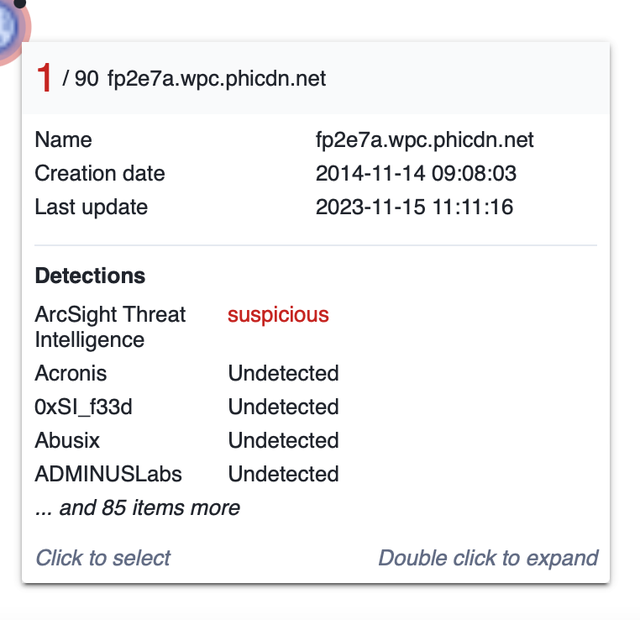Viewport: 640px width, 620px height.
Task: Click the Name value fp2e7a.wpc.phicdn.net
Action: click(424, 140)
